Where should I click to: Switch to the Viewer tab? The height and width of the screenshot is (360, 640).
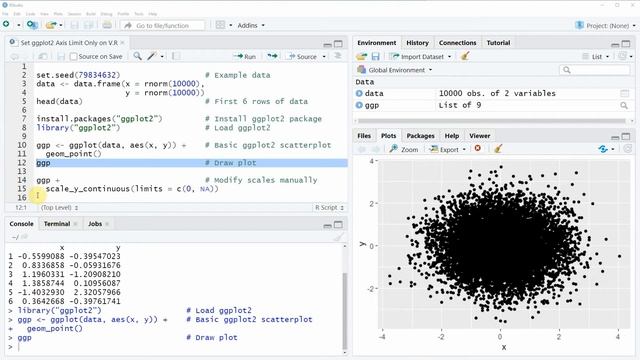tap(480, 136)
